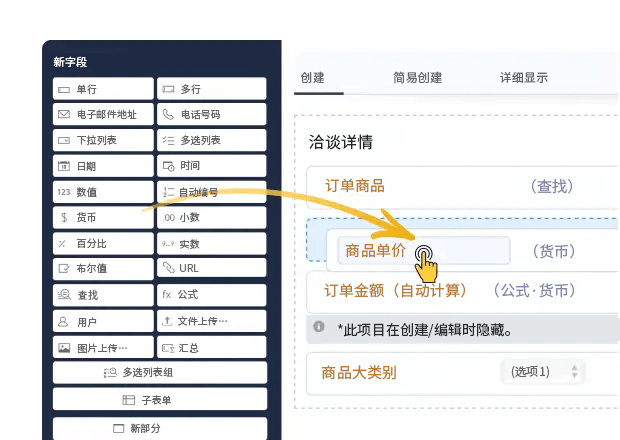620x440 pixels.
Task: Click the picture icon for 图片上传
Action: 64,348
